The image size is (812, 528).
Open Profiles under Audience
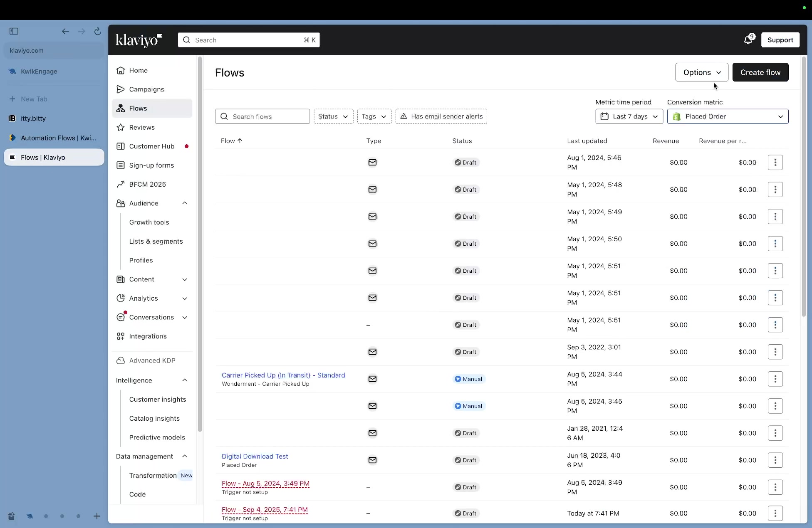click(x=141, y=260)
